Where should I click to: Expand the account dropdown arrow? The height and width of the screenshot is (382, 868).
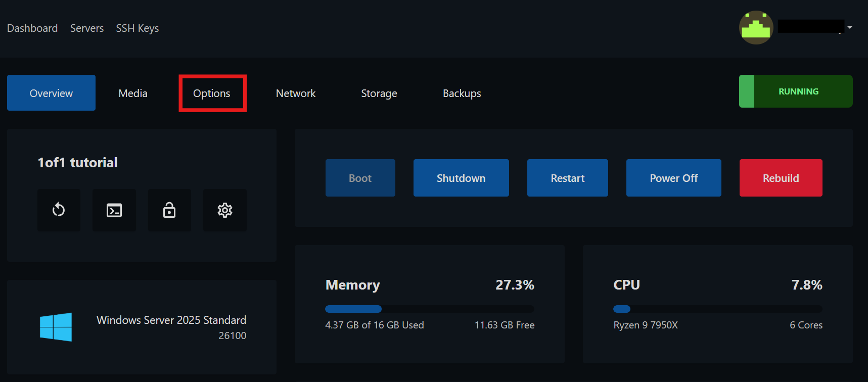[x=850, y=27]
